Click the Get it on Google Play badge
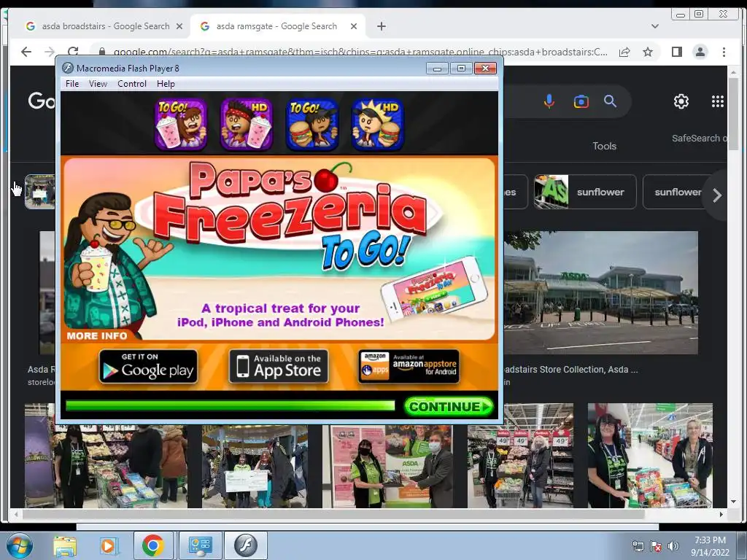Viewport: 747px width, 560px height. [148, 366]
